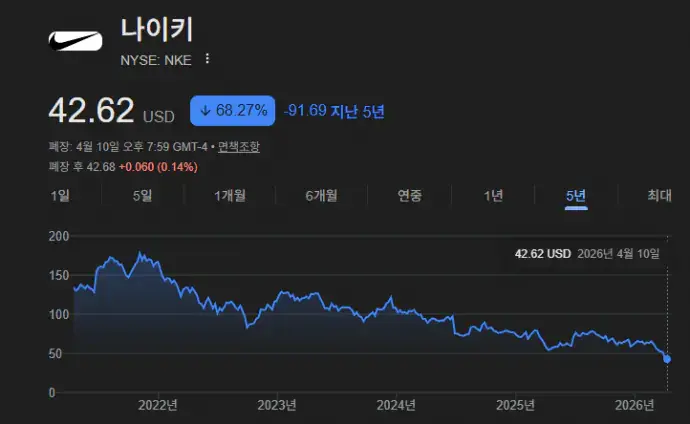
Task: Switch to the 1개월 range tab
Action: coord(230,195)
